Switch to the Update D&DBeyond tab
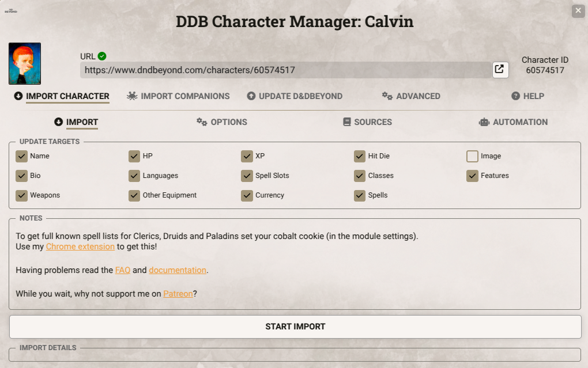This screenshot has height=368, width=588. pyautogui.click(x=295, y=96)
